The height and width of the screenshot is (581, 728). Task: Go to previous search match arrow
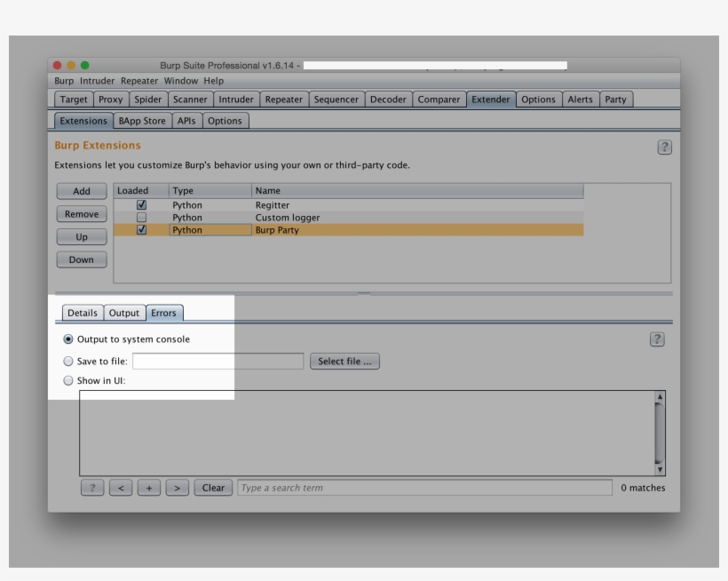[121, 488]
